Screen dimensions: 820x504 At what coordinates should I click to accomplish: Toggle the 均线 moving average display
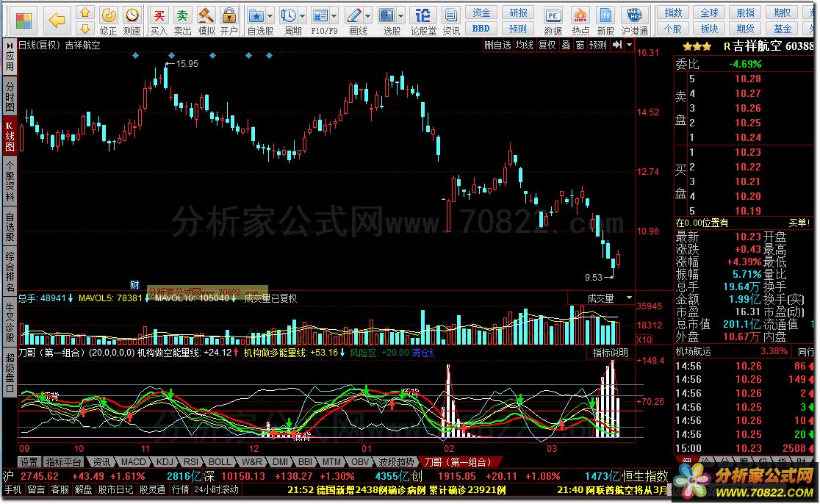[524, 45]
